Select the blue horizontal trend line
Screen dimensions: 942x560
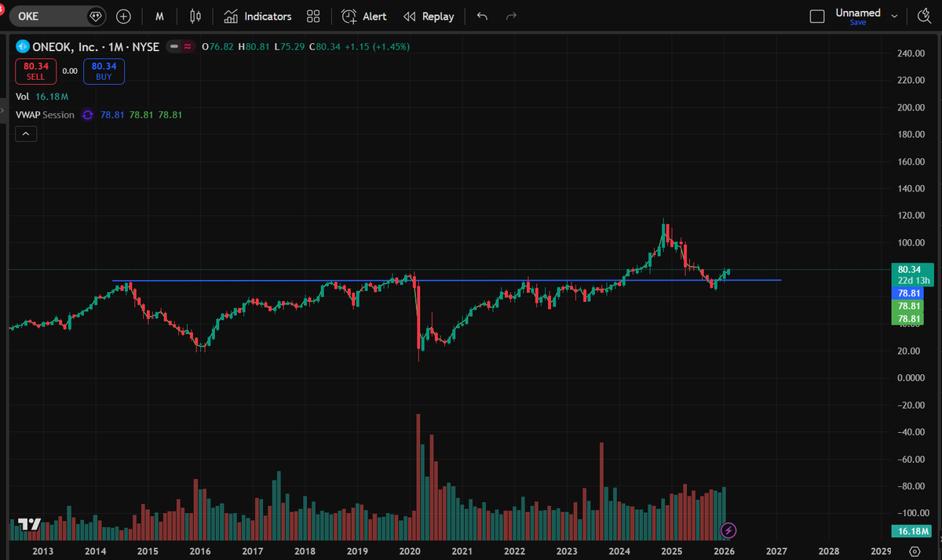pyautogui.click(x=447, y=280)
